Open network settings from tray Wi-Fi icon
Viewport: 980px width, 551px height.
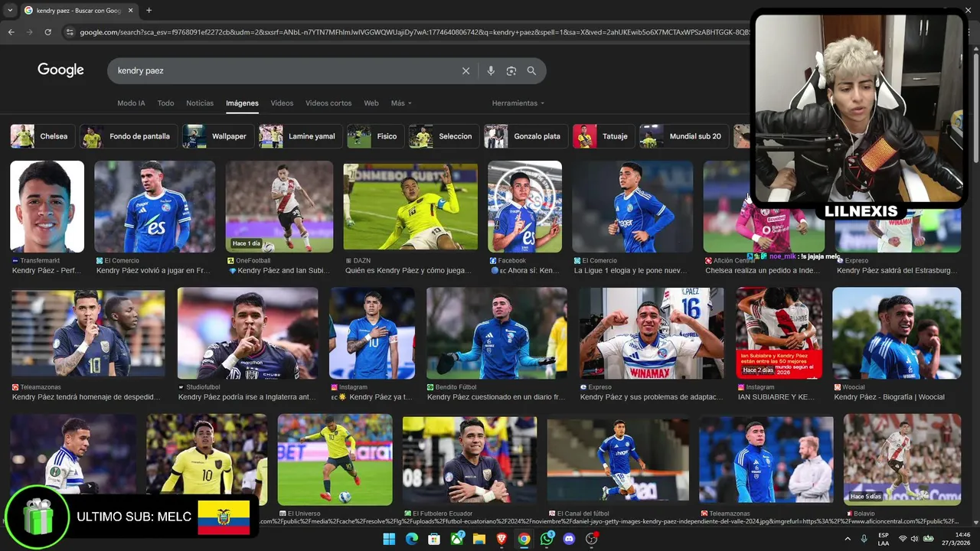(x=903, y=539)
